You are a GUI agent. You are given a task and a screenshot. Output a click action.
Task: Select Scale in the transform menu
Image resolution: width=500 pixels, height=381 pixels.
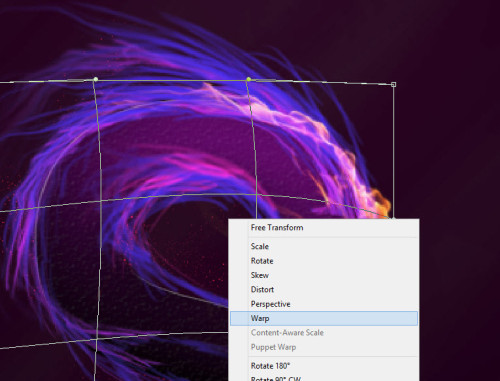pos(324,246)
